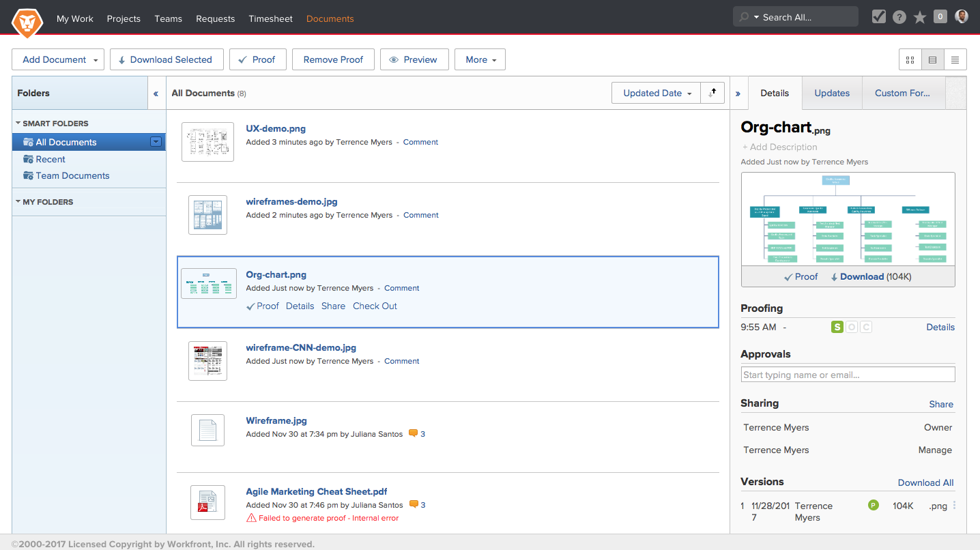Viewport: 980px width, 550px height.
Task: Collapse the Smart Folders section
Action: pos(19,123)
